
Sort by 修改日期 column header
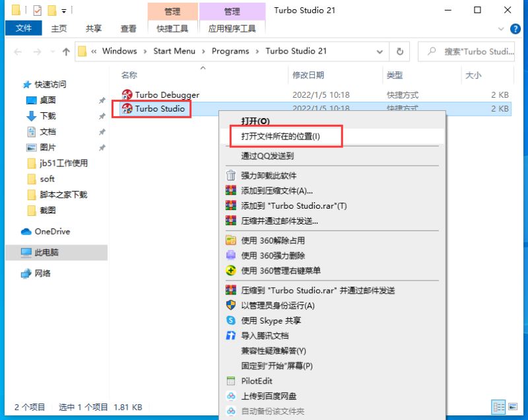(x=308, y=75)
